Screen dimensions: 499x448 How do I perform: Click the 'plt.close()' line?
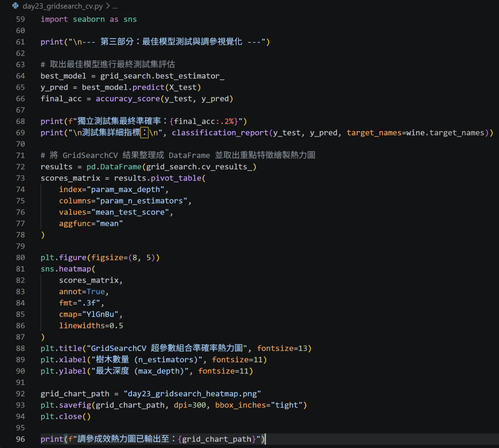(66, 416)
